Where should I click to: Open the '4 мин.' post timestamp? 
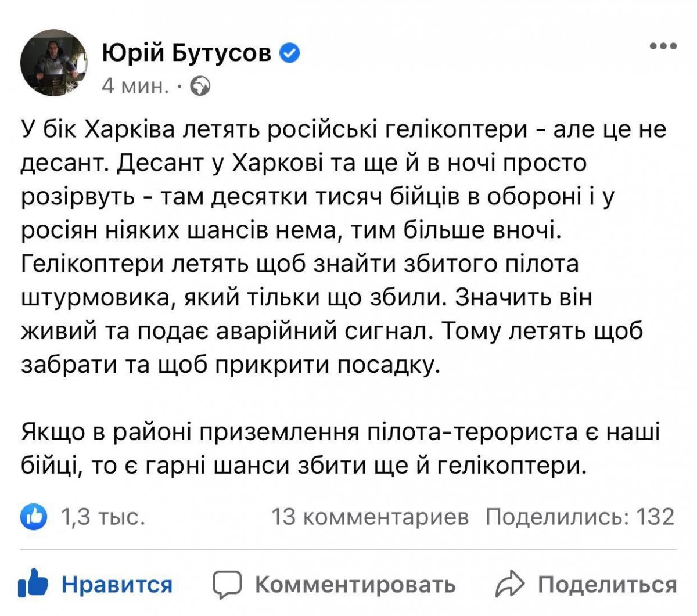tap(135, 87)
